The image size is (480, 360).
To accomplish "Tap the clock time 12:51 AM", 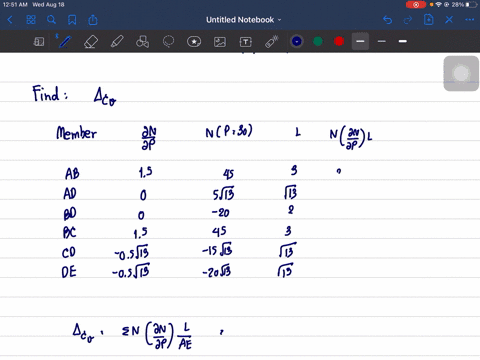I will (x=15, y=5).
